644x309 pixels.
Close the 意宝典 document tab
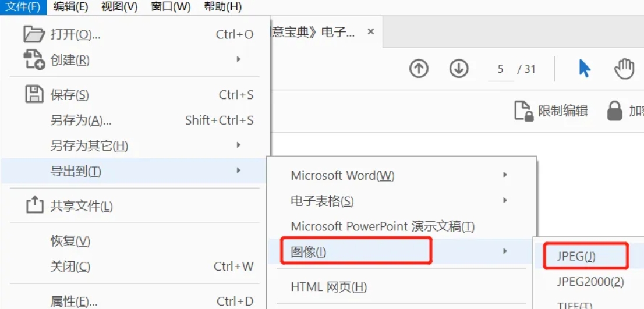coord(370,31)
